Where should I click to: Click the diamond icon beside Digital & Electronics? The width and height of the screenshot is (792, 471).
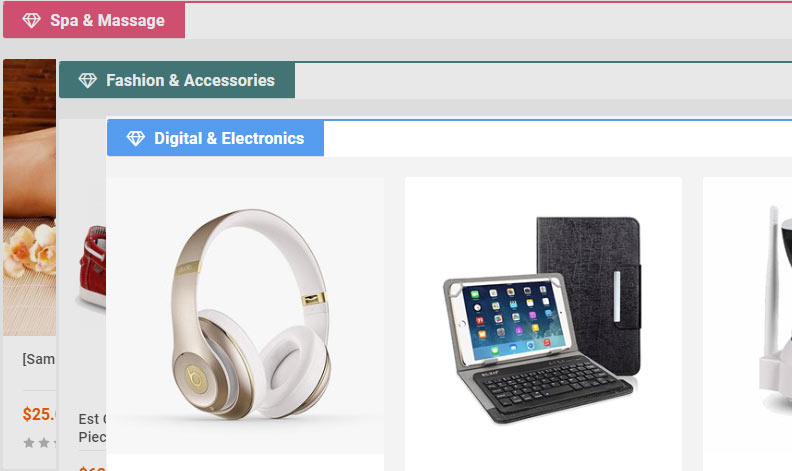pyautogui.click(x=135, y=138)
